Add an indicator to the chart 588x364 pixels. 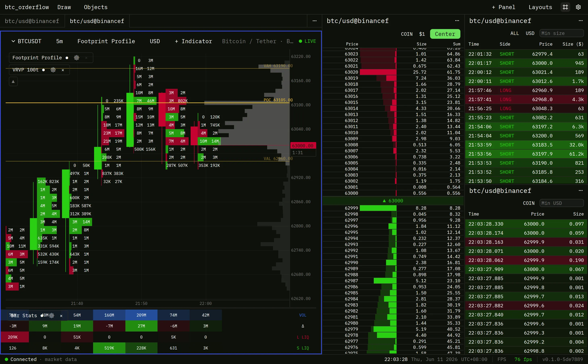[x=193, y=41]
